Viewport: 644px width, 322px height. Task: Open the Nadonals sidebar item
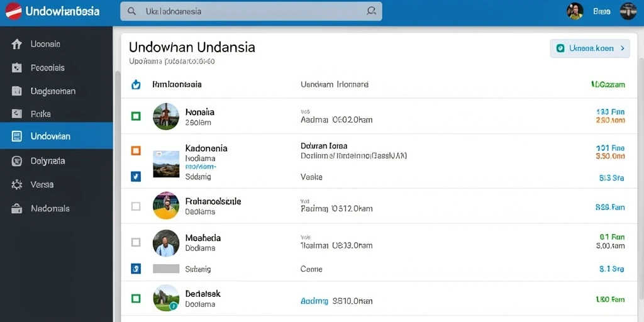tap(56, 209)
